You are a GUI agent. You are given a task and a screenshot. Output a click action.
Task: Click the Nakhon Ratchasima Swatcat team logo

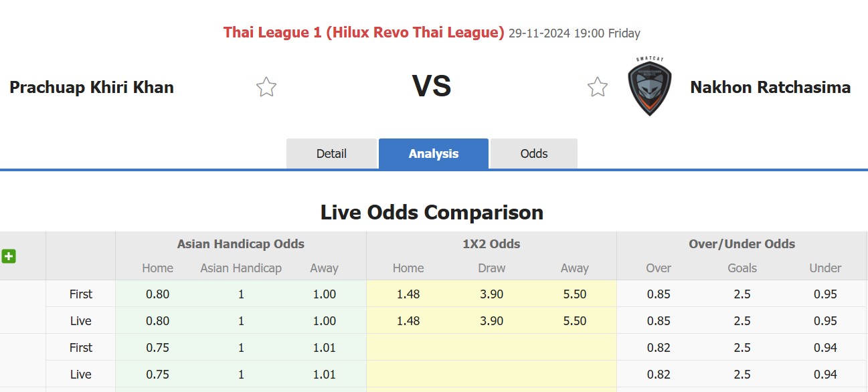tap(649, 87)
